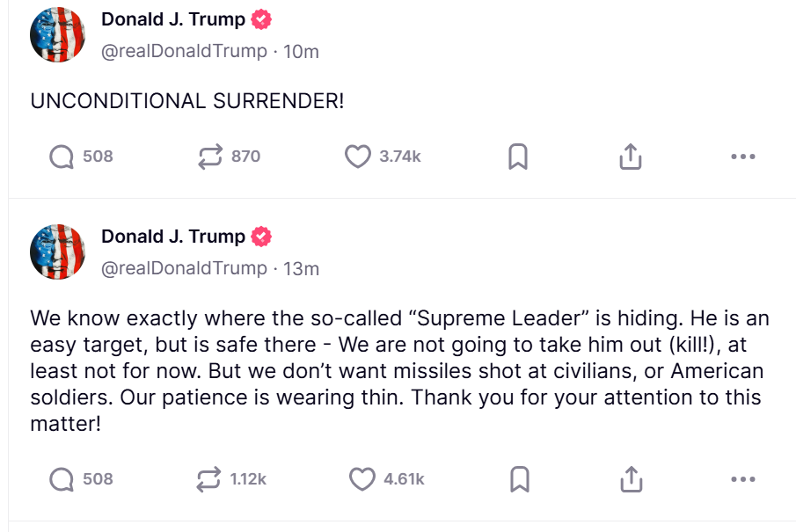Click the 10m timestamp

pyautogui.click(x=301, y=51)
